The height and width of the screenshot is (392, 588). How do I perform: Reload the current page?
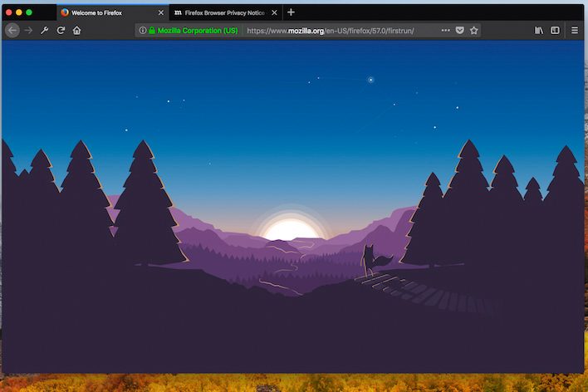click(61, 31)
